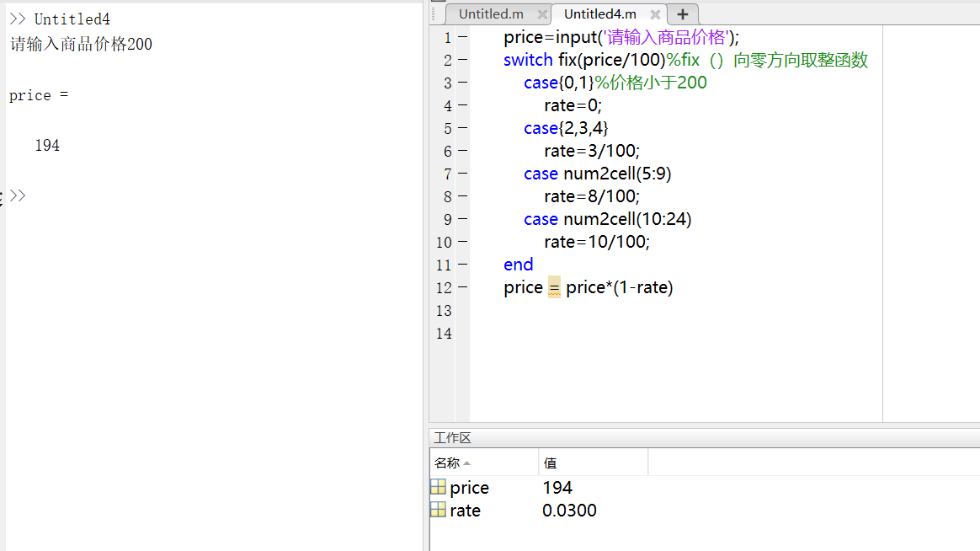
Task: Click the 工作区 panel title
Action: pos(452,438)
